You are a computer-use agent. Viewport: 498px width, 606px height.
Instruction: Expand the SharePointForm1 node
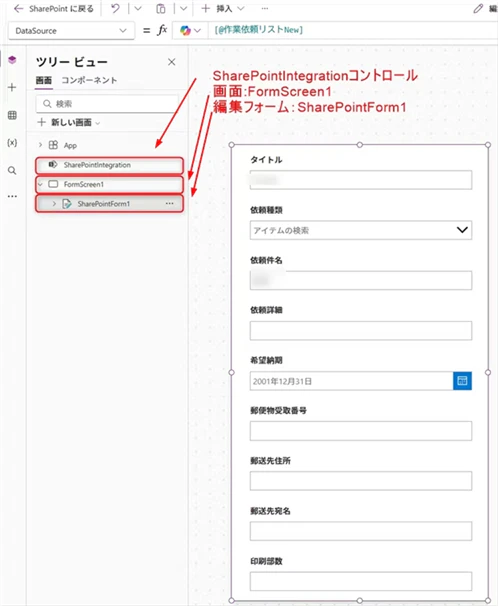[x=54, y=204]
